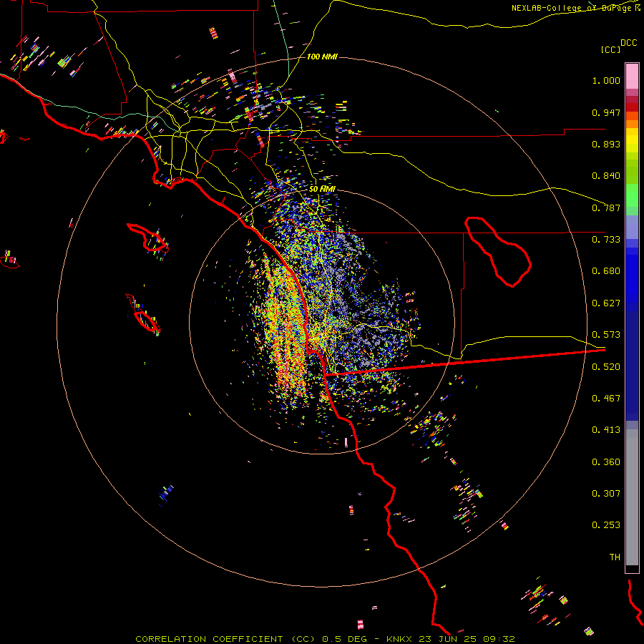Pick the light pink swatch at the top of the color bar
The image size is (644, 644).
(x=632, y=77)
